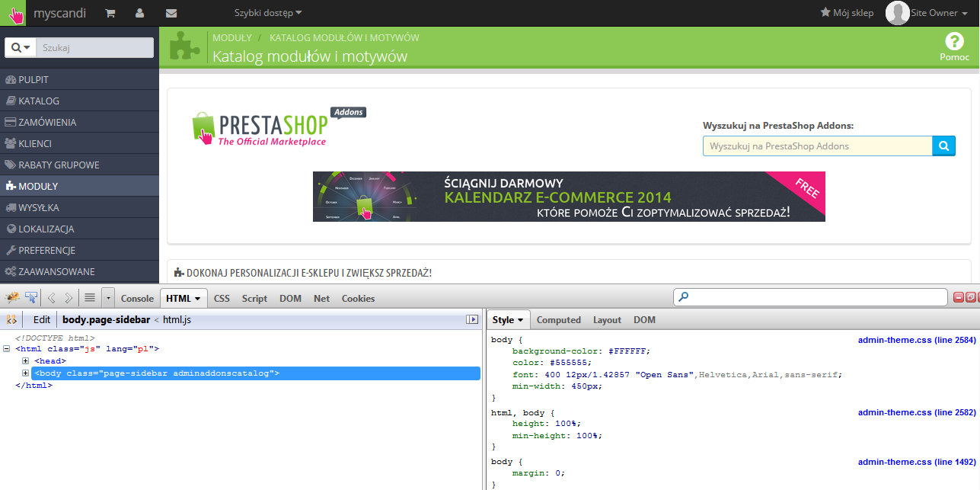Open the customer (person) icon notifications
Viewport: 980px width, 490px height.
pos(140,13)
